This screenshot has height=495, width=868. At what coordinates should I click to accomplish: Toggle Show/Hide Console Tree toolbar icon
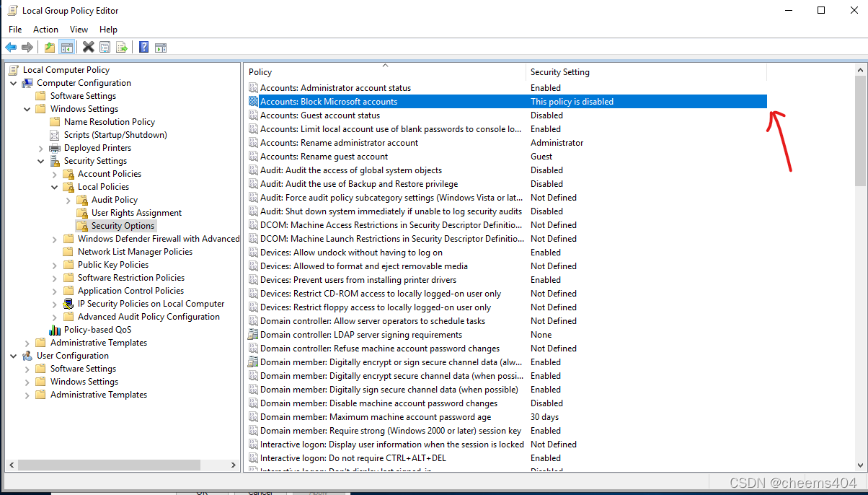tap(66, 47)
